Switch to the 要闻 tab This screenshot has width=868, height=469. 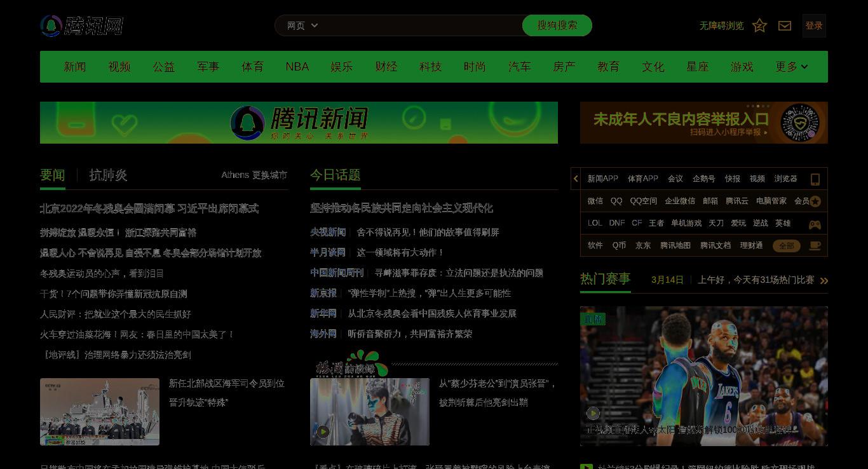pos(53,175)
